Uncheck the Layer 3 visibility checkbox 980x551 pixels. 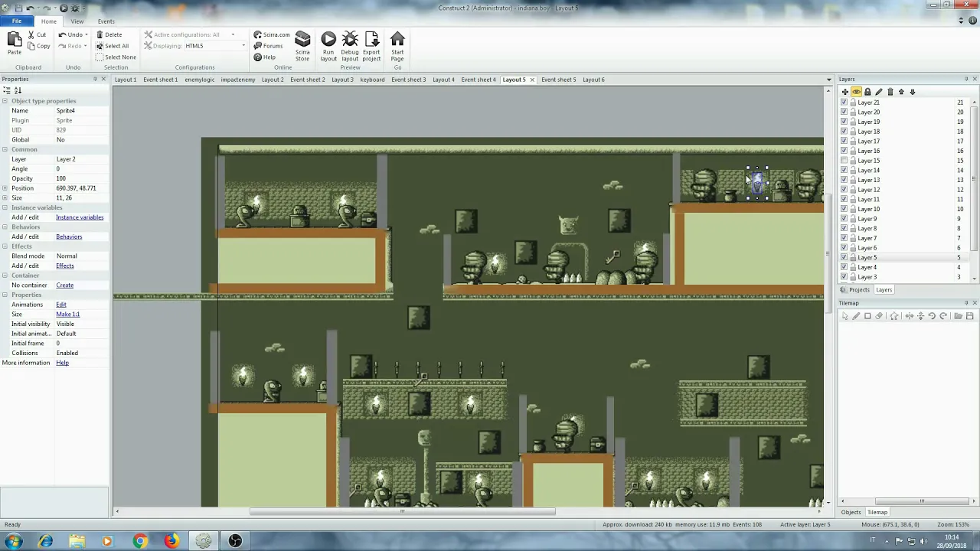tap(844, 277)
